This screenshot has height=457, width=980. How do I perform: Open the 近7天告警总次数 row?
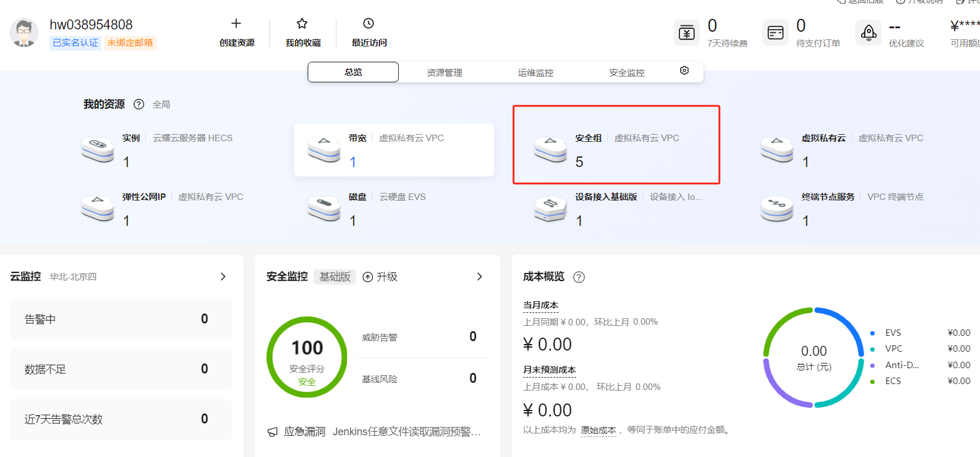click(121, 419)
